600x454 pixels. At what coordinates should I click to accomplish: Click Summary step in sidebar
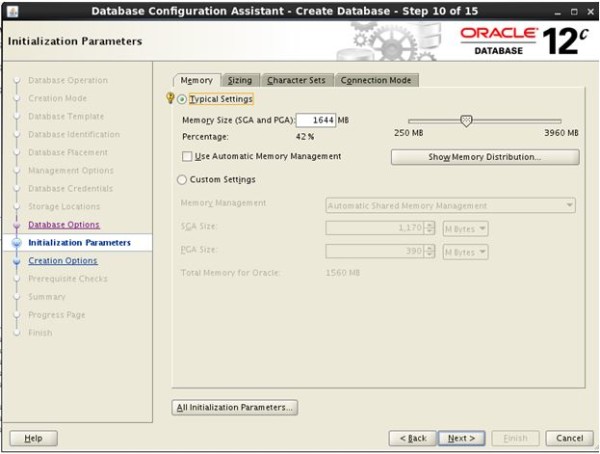coord(47,297)
